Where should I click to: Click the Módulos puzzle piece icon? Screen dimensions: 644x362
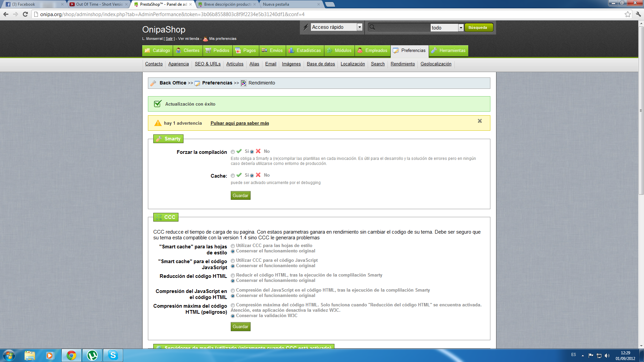pyautogui.click(x=330, y=51)
